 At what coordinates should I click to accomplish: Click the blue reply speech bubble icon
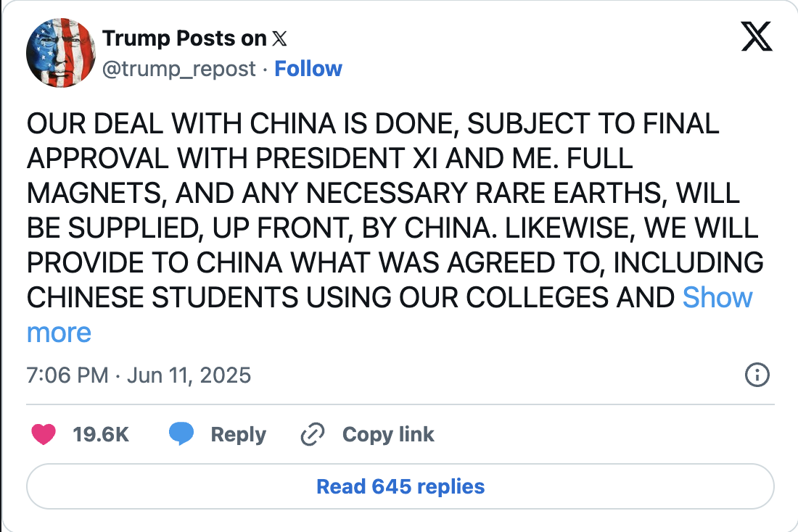181,434
